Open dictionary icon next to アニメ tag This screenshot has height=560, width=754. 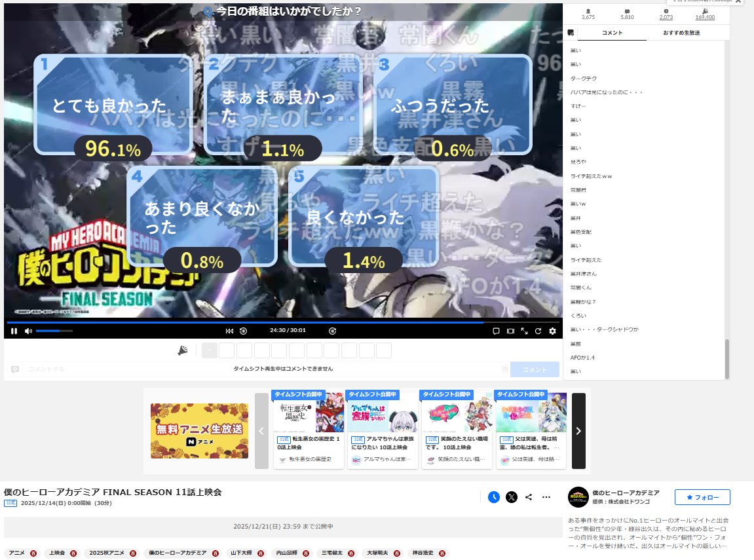click(33, 553)
